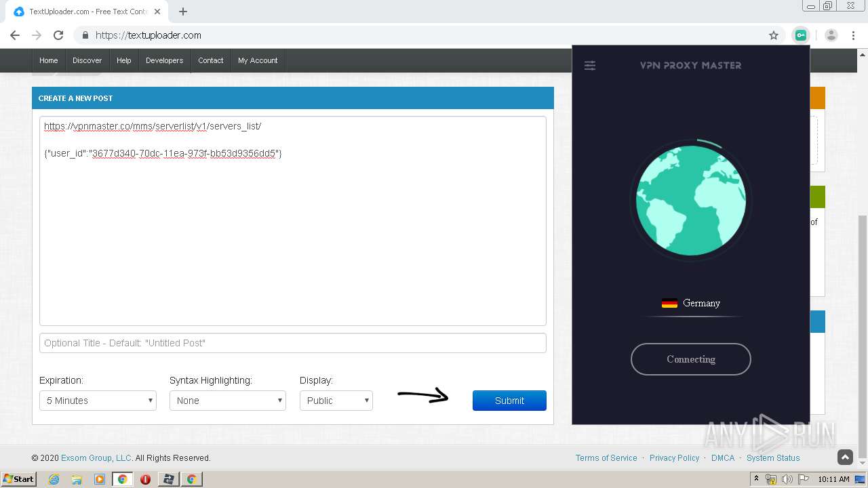Open the Display dropdown set to Public
Image resolution: width=868 pixels, height=488 pixels.
coord(336,401)
